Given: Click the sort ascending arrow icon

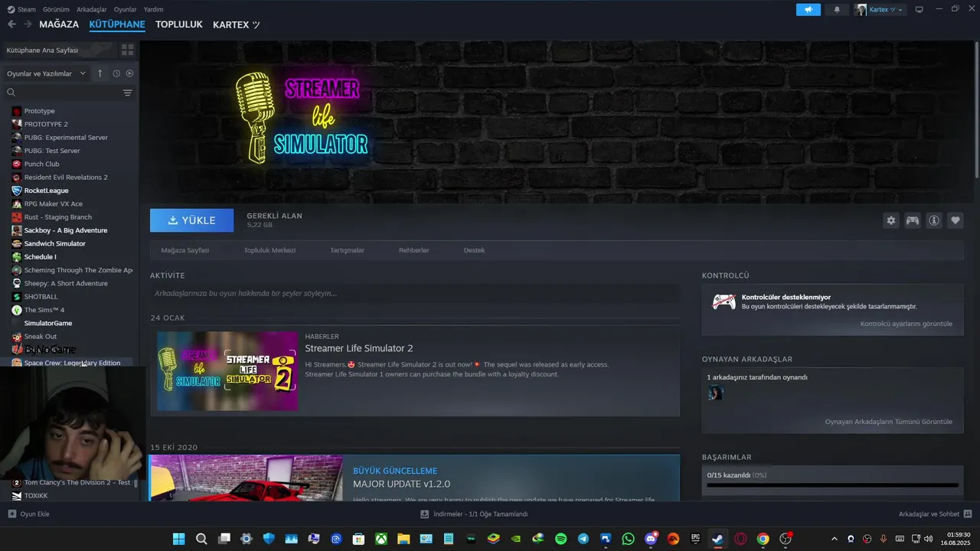Looking at the screenshot, I should point(100,73).
